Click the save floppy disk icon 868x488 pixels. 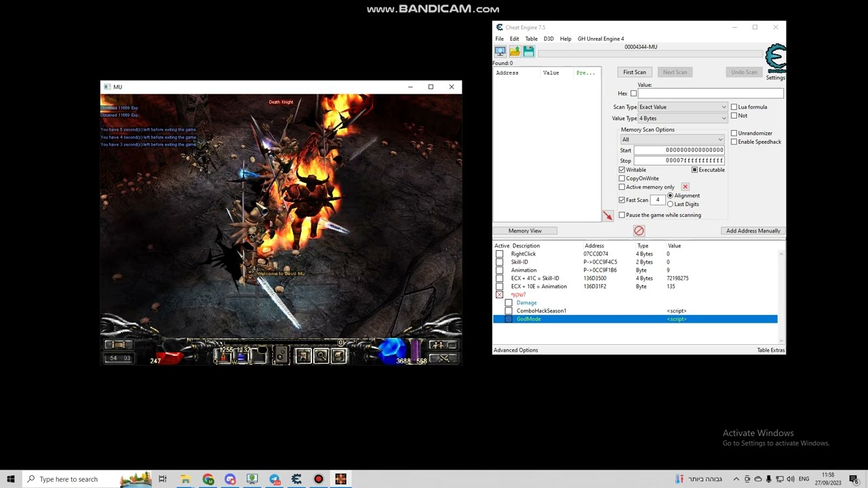tap(528, 52)
